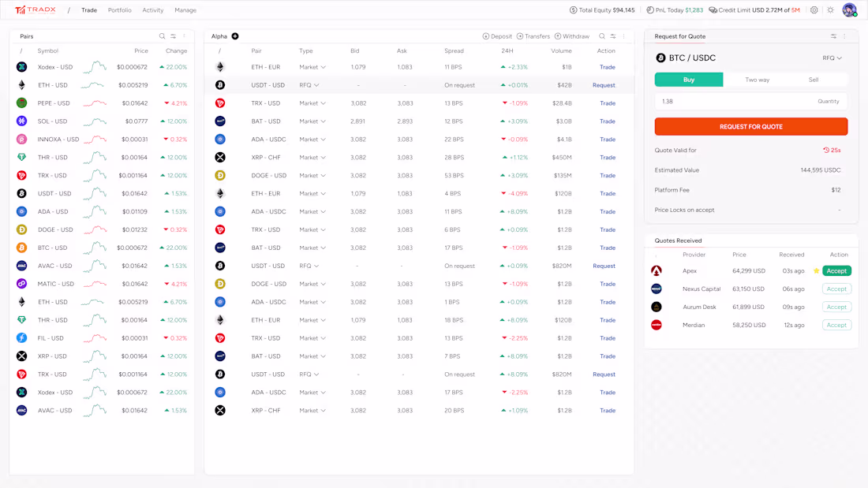The width and height of the screenshot is (868, 488).
Task: Click the FIL coin icon
Action: [21, 338]
